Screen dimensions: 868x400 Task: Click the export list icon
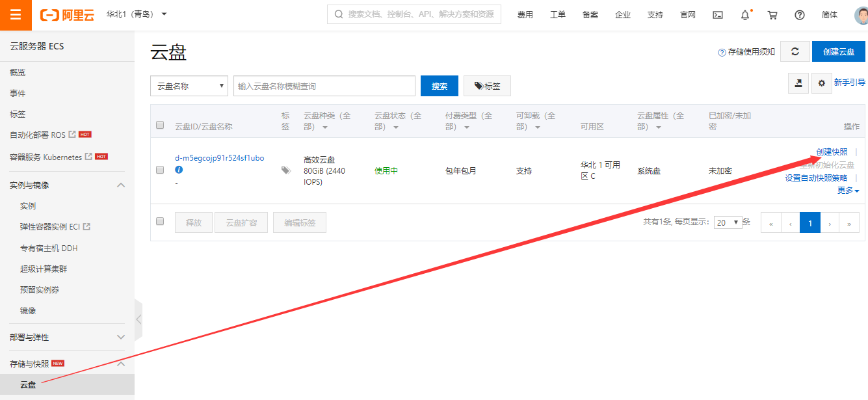click(798, 83)
